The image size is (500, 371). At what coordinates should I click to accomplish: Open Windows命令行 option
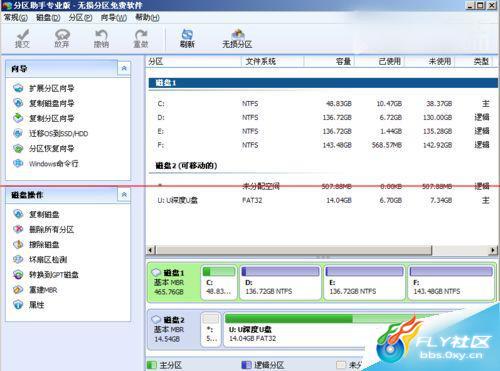46,164
